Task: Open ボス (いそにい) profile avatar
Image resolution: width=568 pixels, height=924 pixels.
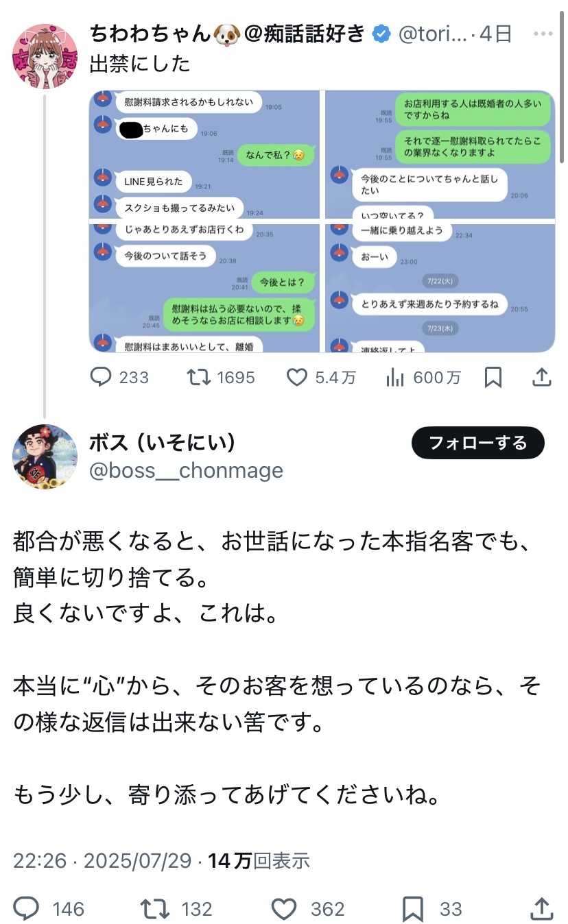Action: click(x=45, y=456)
